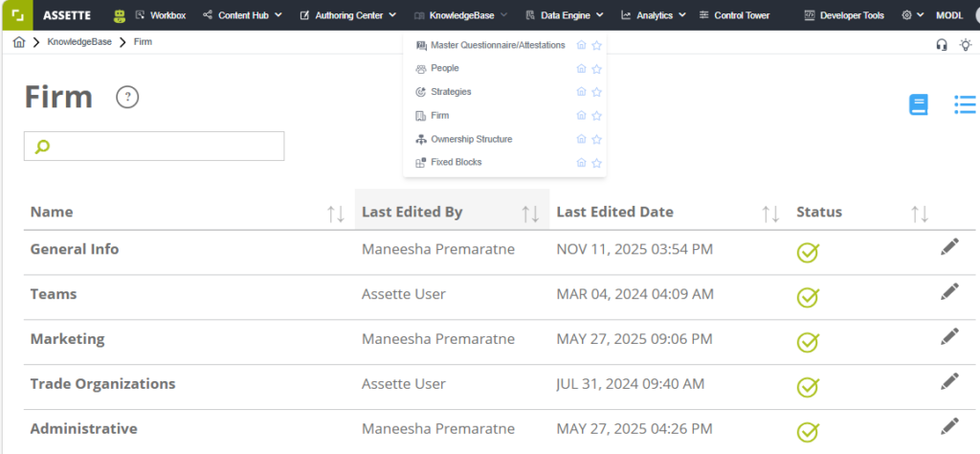The width and height of the screenshot is (980, 454).
Task: Expand the Analytics dropdown
Action: click(653, 15)
